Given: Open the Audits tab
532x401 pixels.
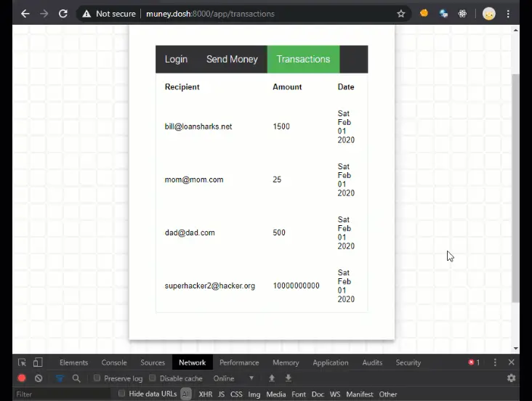Looking at the screenshot, I should click(x=372, y=362).
